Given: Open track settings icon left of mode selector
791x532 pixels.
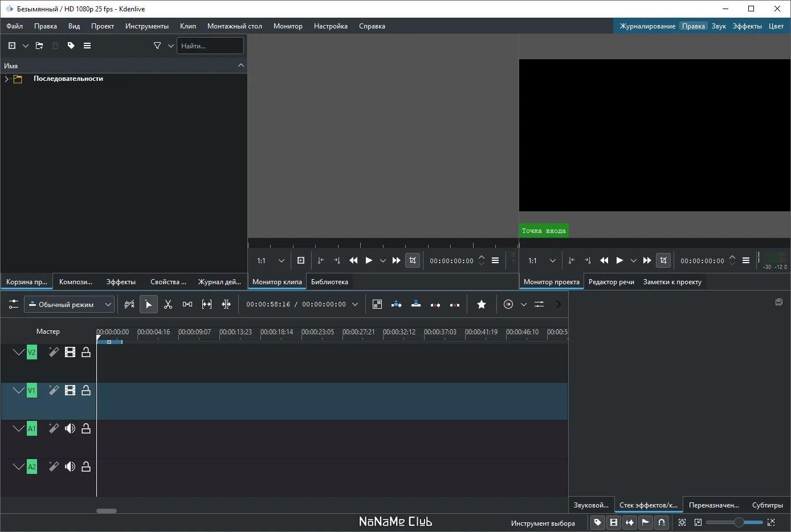Looking at the screenshot, I should (13, 304).
